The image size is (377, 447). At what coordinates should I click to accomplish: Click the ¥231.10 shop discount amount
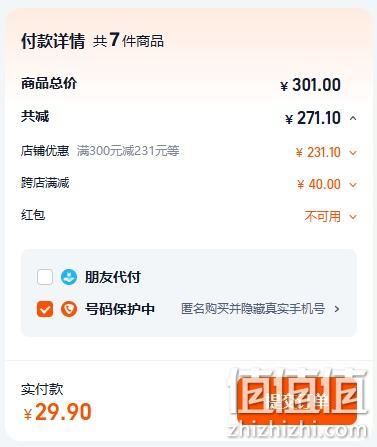(318, 152)
